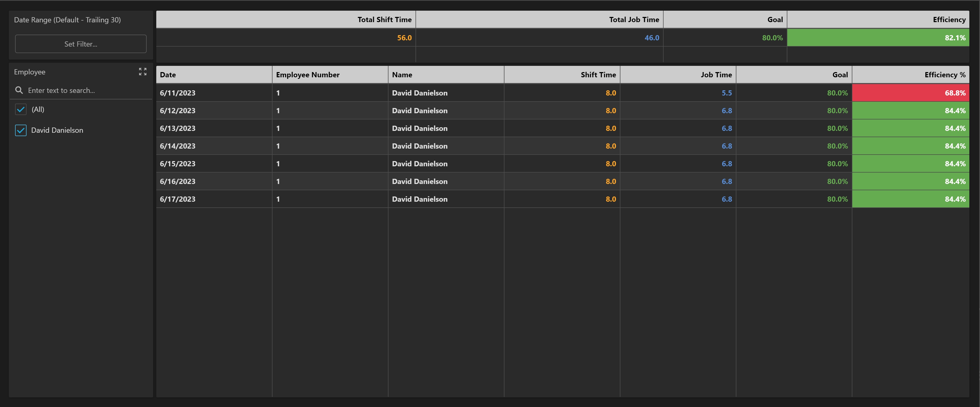Toggle the (All) employees checkbox

pyautogui.click(x=21, y=110)
